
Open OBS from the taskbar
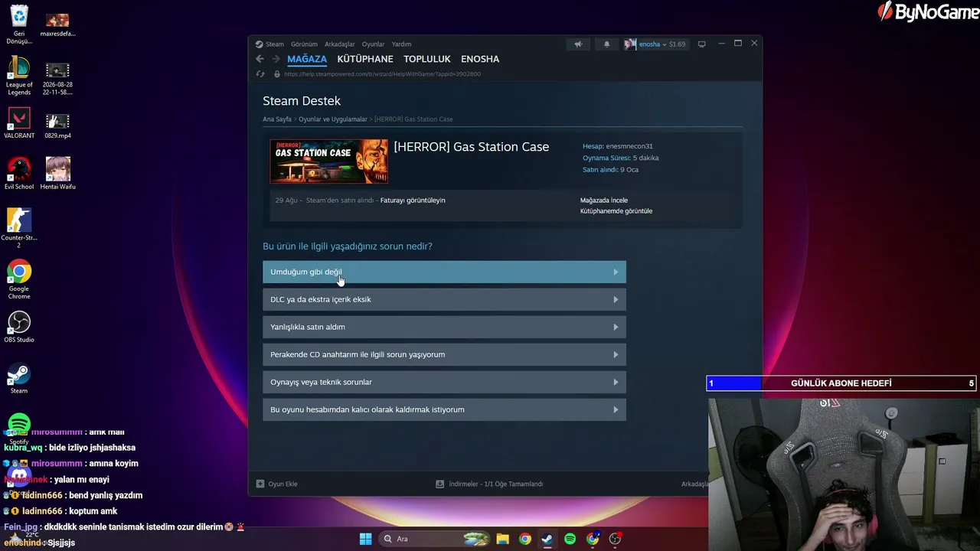tap(615, 539)
